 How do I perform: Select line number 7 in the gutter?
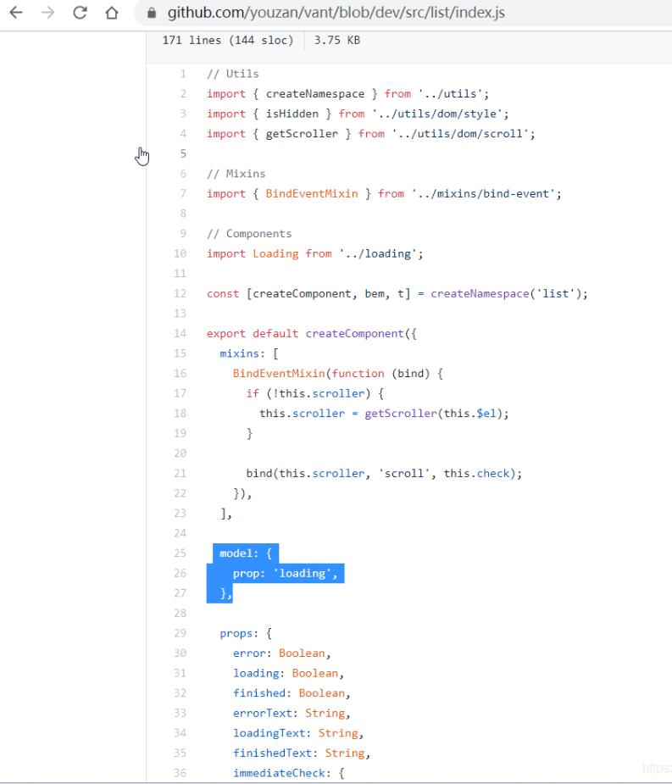183,194
